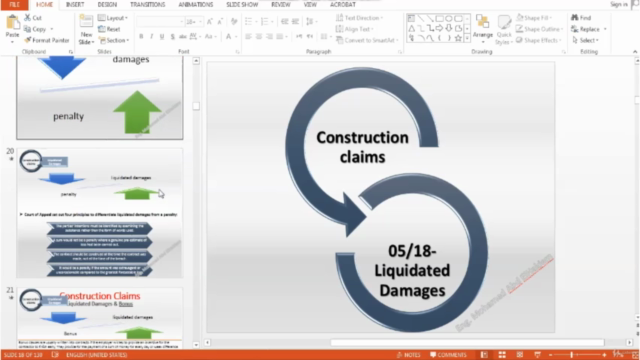
Task: Increase font size with the A icon
Action: coord(210,21)
